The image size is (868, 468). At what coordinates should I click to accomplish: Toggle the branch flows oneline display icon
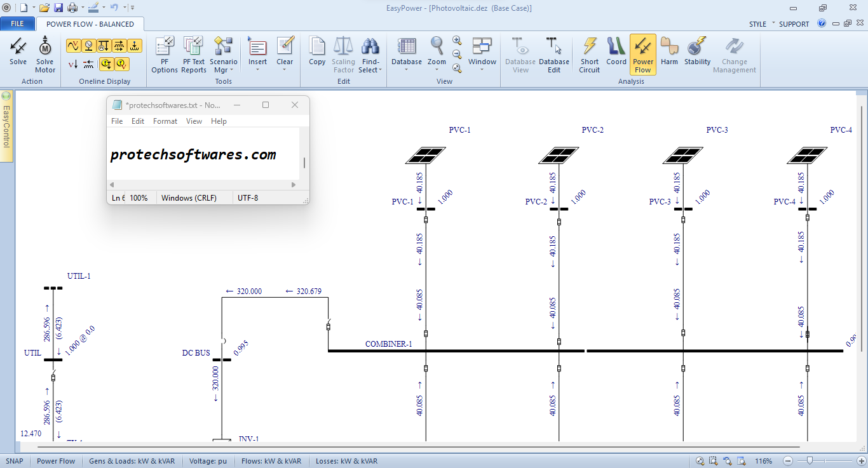click(x=119, y=46)
